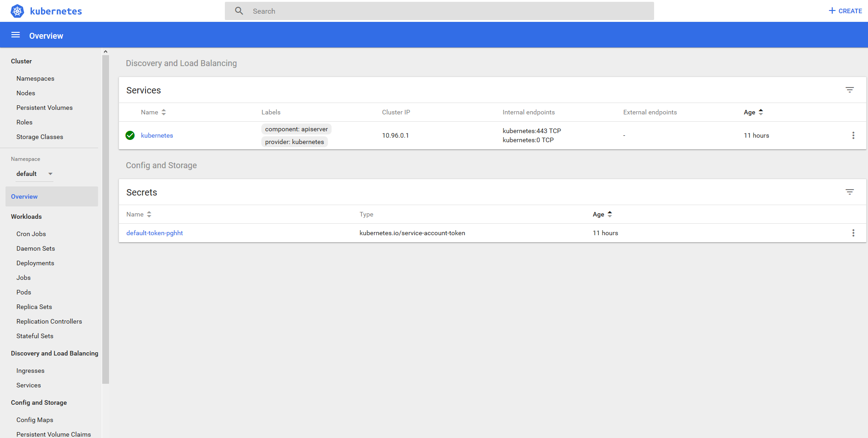The width and height of the screenshot is (868, 438).
Task: Open Persistent Volume Claims in sidebar
Action: point(53,434)
